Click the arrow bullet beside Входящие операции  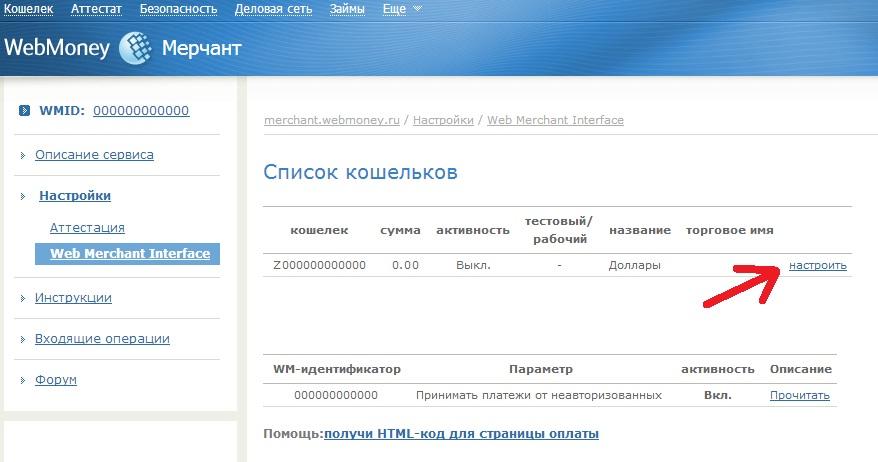pyautogui.click(x=22, y=339)
